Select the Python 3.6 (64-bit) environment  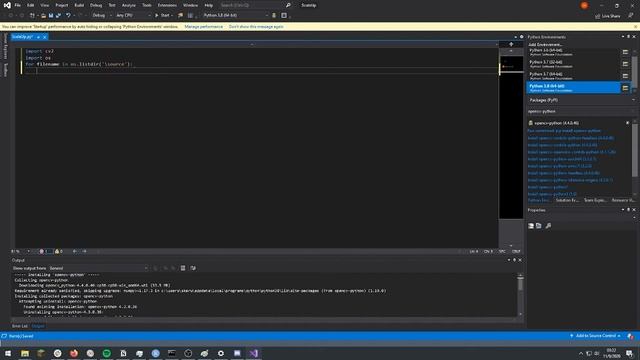[573, 52]
